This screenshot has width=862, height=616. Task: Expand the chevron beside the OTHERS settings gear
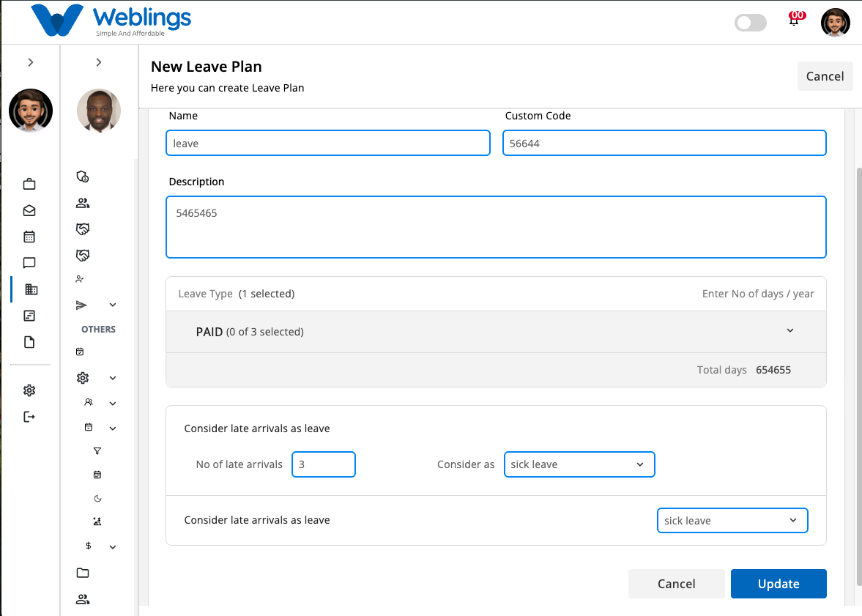tap(113, 378)
